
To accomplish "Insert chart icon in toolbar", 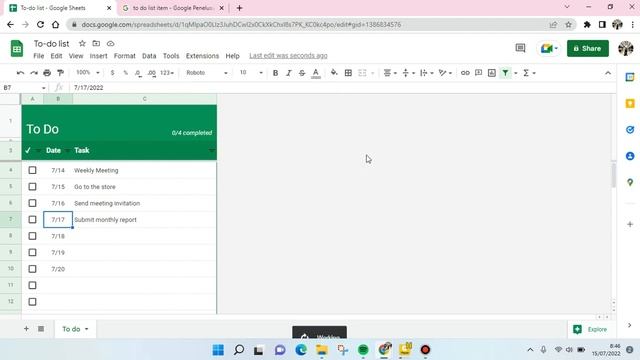I will pos(492,73).
